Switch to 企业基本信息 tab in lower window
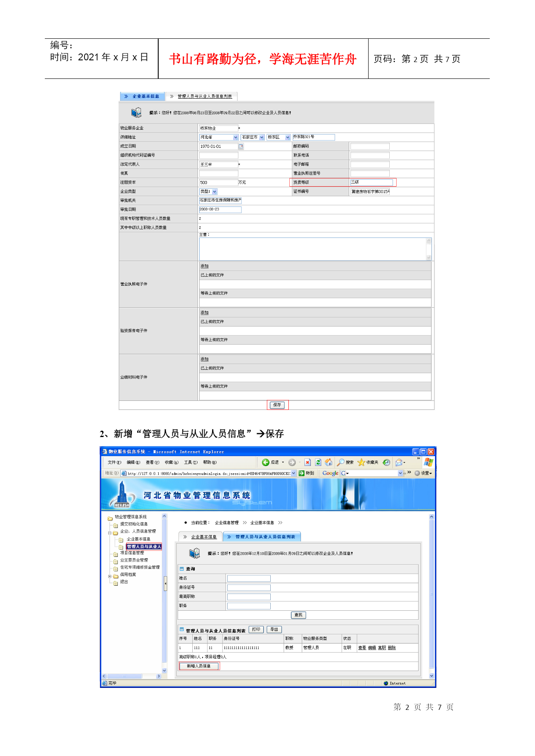 [200, 537]
